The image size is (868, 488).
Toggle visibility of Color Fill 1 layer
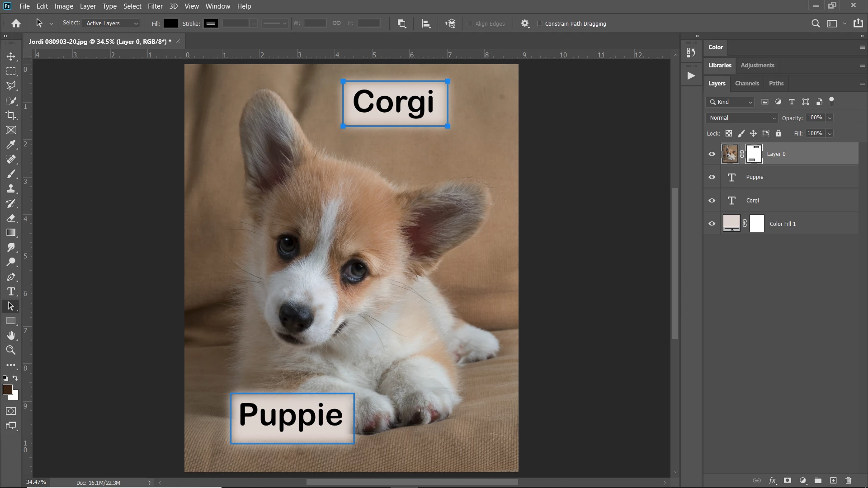[712, 224]
